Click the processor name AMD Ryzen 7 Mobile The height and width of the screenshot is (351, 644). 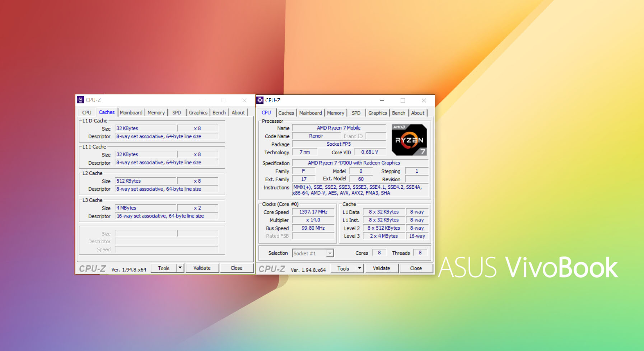pyautogui.click(x=339, y=128)
